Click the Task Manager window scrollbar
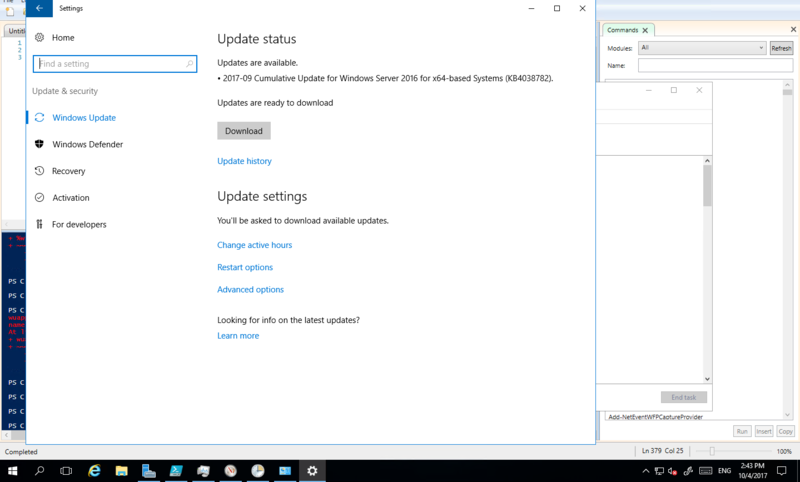800x482 pixels. pos(707,186)
